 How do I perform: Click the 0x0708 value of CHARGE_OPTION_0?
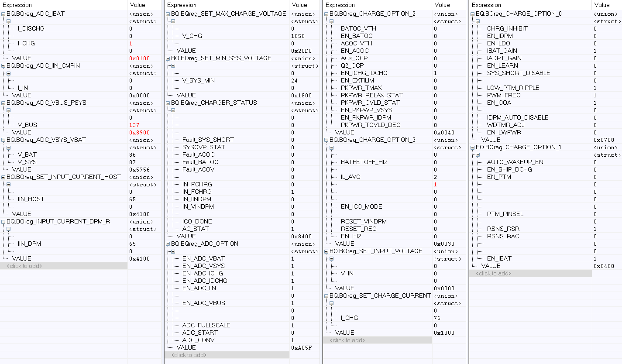pyautogui.click(x=604, y=140)
